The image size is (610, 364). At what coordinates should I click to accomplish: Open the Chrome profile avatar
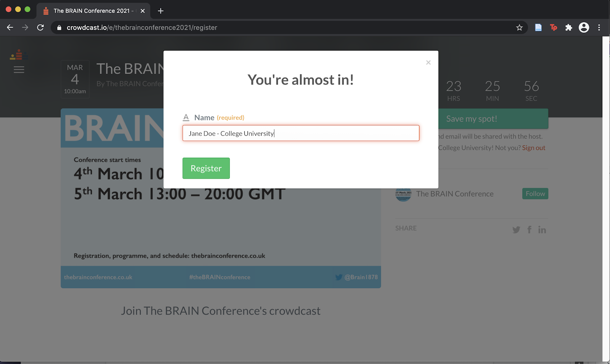coord(584,27)
